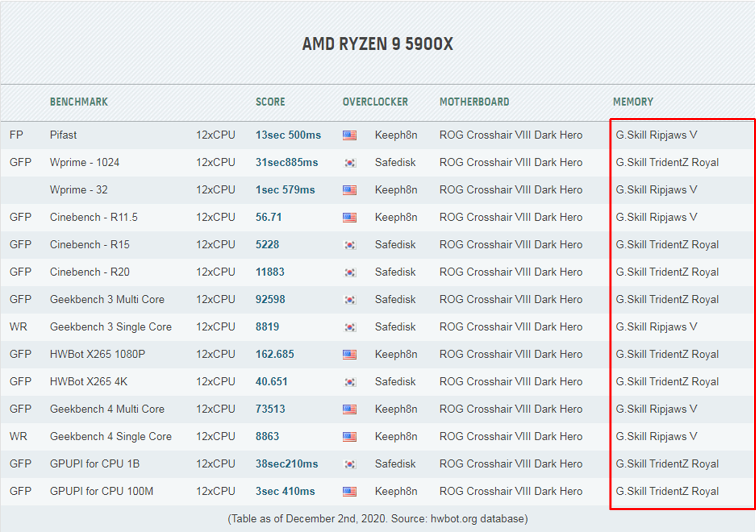
Task: Click the US flag in the Pifast row
Action: point(349,135)
